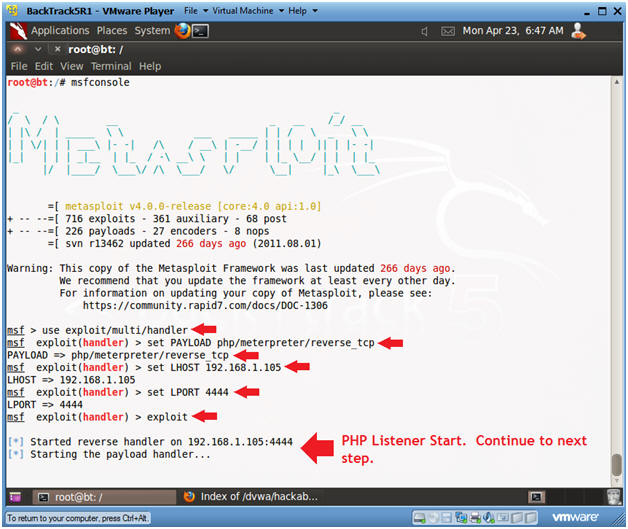Switch to root@bt: / taskbar window
This screenshot has width=628, height=529.
tap(104, 497)
